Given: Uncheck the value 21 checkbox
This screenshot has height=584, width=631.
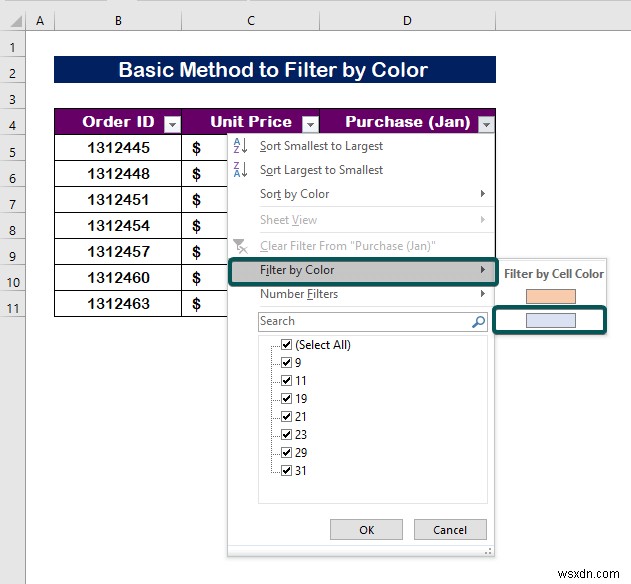Looking at the screenshot, I should tap(286, 417).
